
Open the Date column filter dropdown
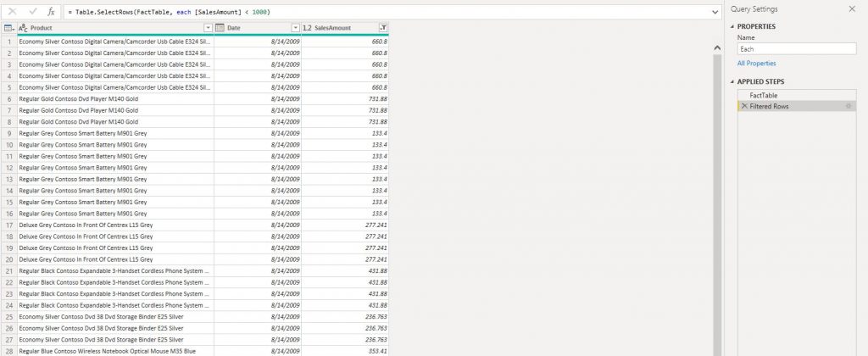pos(296,28)
